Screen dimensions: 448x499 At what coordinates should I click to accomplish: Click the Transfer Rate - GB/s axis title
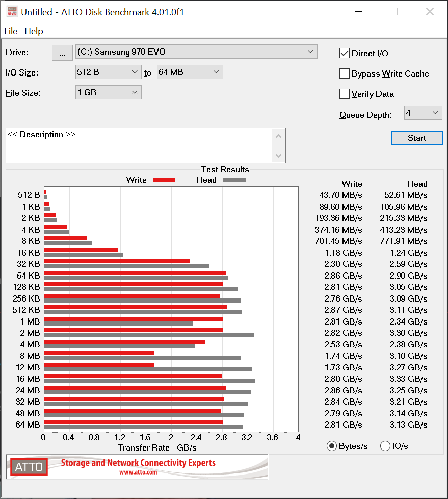pos(157,448)
